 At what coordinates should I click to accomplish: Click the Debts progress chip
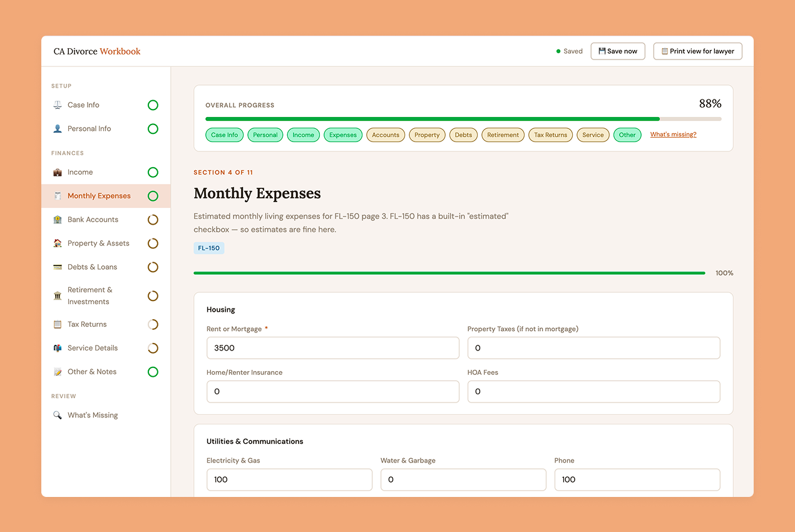click(x=463, y=135)
